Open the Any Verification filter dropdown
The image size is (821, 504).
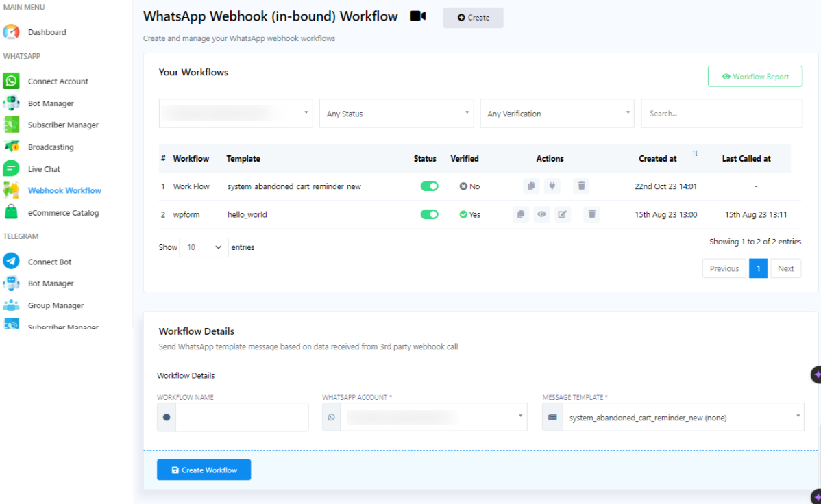[x=556, y=113]
